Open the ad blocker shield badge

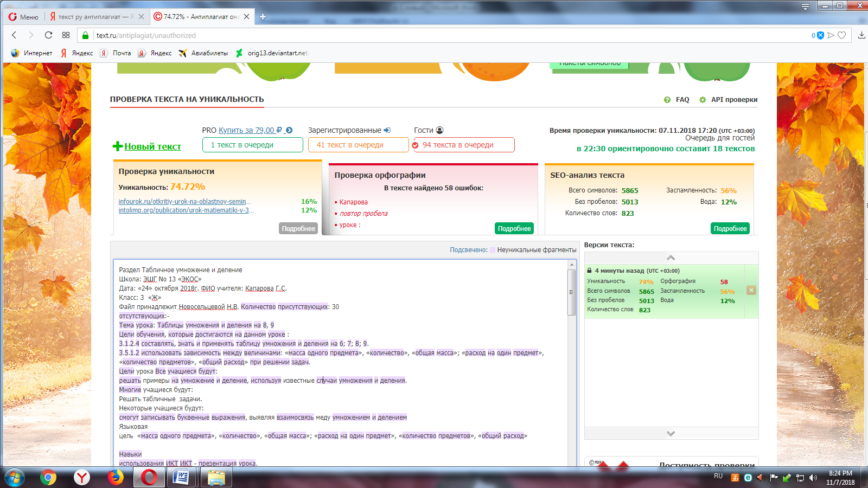(x=820, y=35)
